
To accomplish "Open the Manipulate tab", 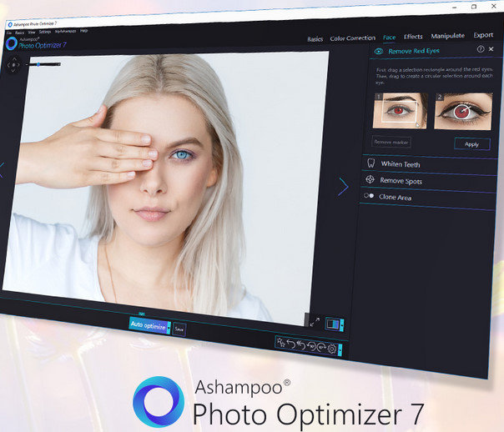I will 448,36.
